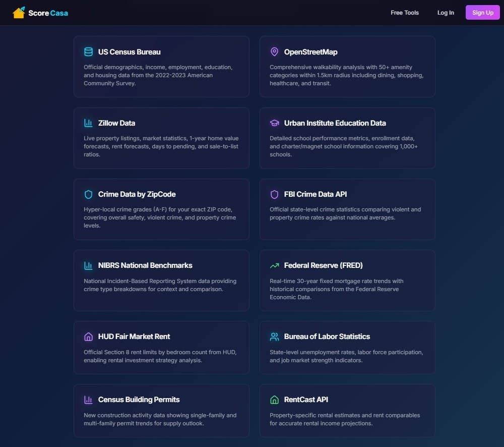Image resolution: width=504 pixels, height=447 pixels.
Task: Select the Log In menu item
Action: [446, 13]
